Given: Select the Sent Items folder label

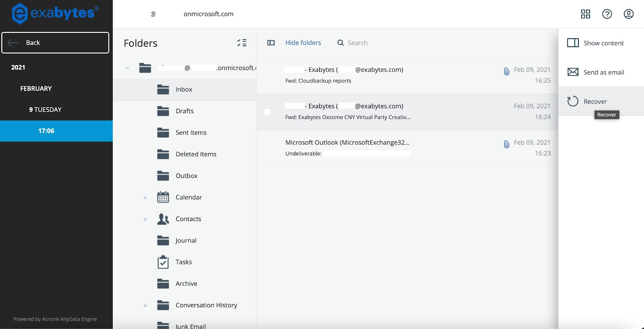Looking at the screenshot, I should click(191, 132).
